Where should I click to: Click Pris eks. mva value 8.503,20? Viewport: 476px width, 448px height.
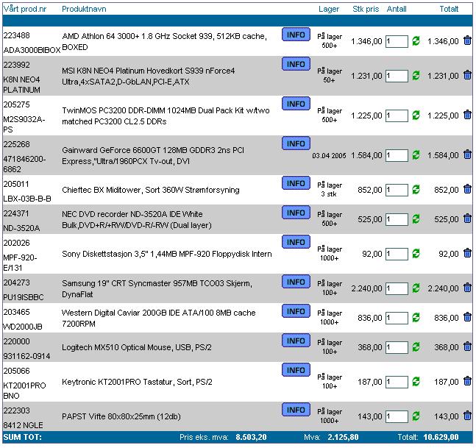pos(251,437)
